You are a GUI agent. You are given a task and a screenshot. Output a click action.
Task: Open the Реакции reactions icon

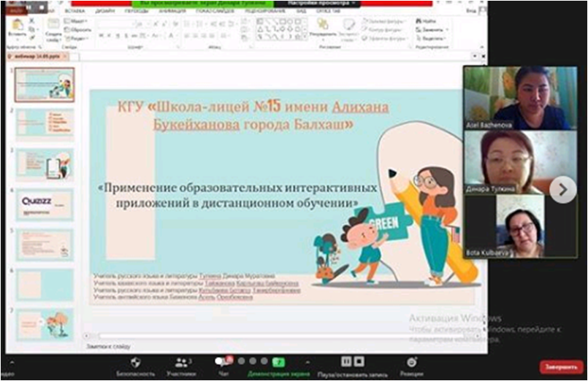(x=412, y=362)
